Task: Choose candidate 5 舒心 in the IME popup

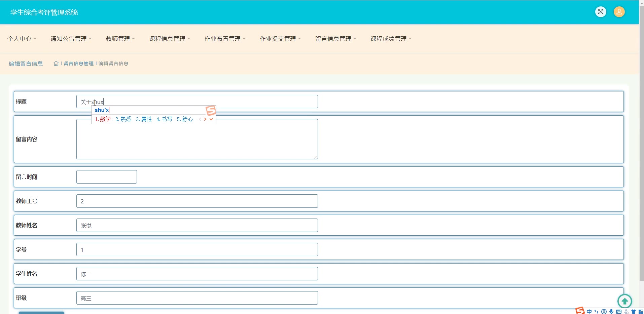Action: click(185, 119)
